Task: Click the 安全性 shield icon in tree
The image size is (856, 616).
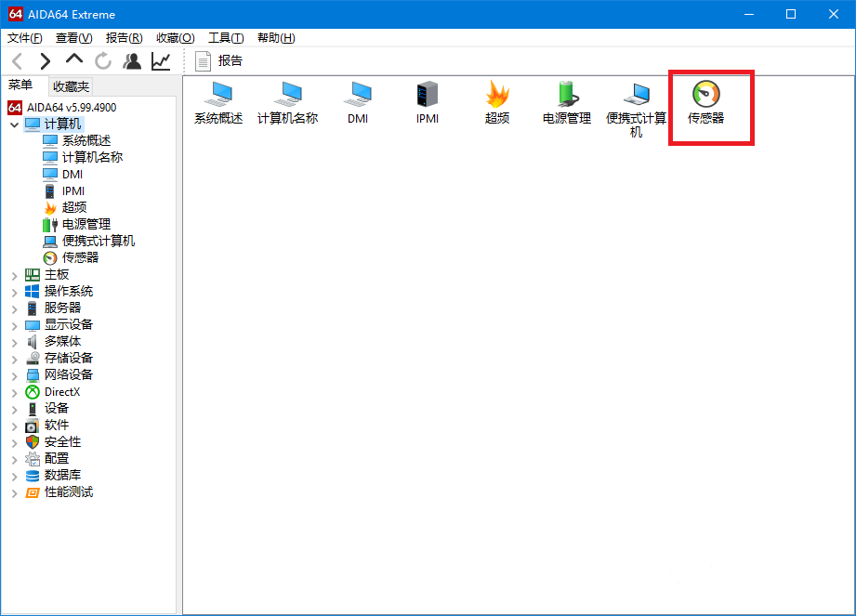Action: pyautogui.click(x=33, y=442)
